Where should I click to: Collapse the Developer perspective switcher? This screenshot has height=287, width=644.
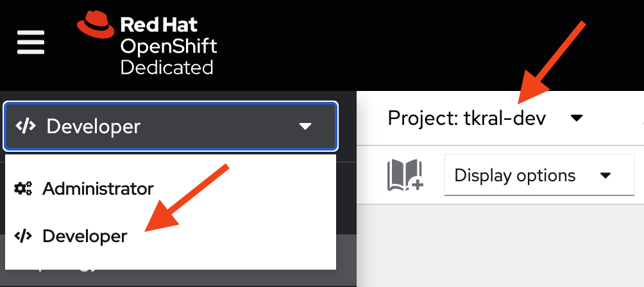point(170,126)
